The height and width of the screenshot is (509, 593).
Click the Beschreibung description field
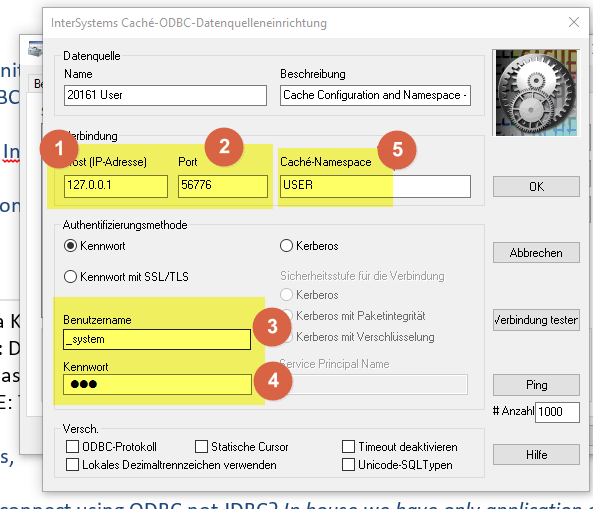point(375,95)
